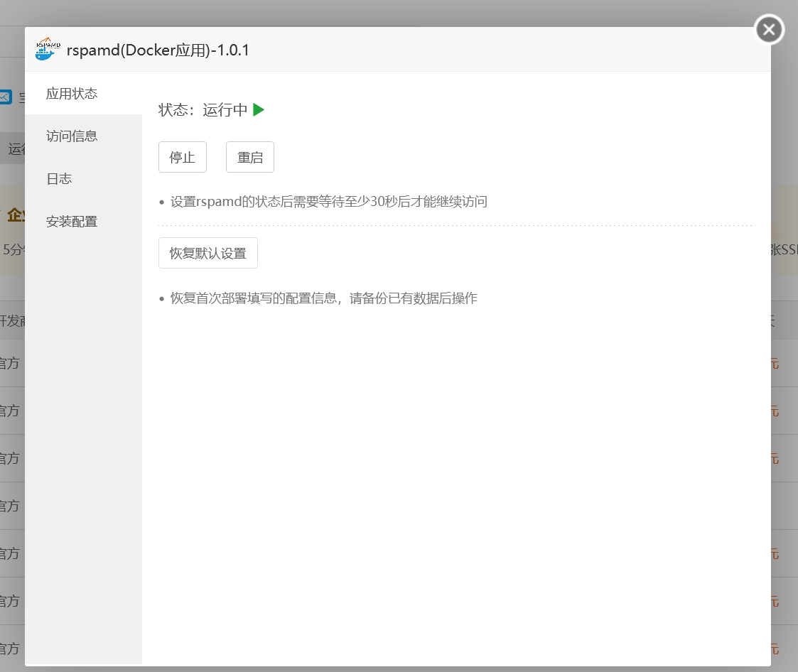Stop rspamd with the 停止 button
Viewport: 798px width, 672px height.
(x=182, y=157)
